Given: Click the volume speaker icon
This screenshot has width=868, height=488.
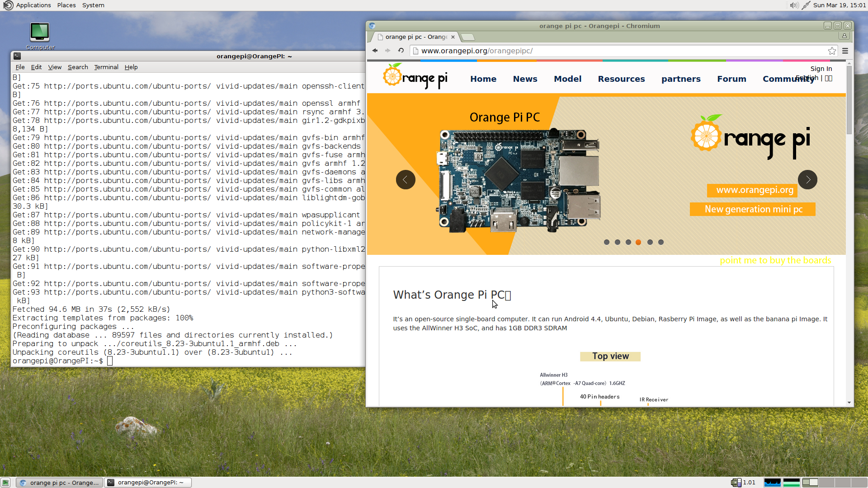Looking at the screenshot, I should pyautogui.click(x=794, y=5).
